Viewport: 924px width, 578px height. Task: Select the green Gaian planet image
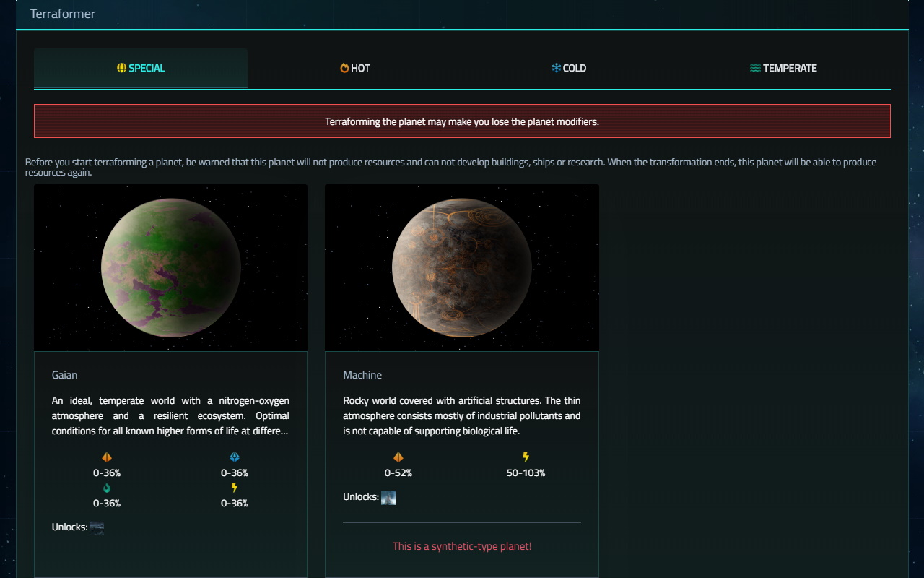(x=171, y=267)
